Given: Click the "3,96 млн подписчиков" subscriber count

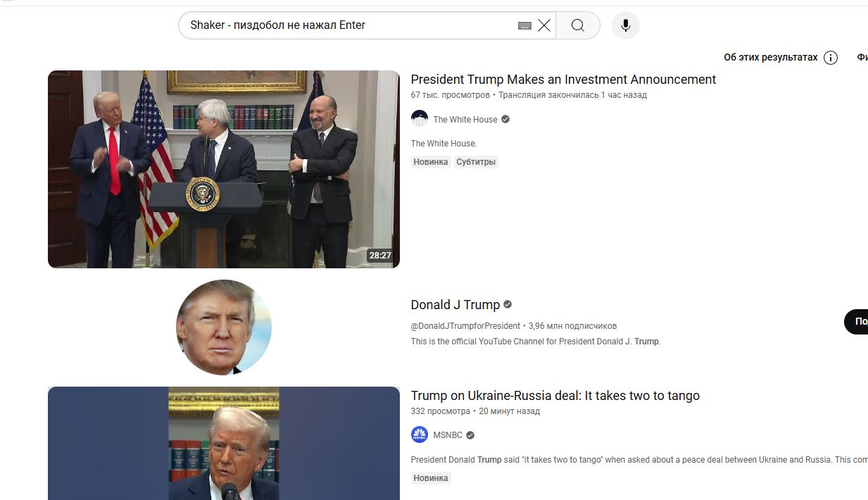Looking at the screenshot, I should (x=572, y=326).
